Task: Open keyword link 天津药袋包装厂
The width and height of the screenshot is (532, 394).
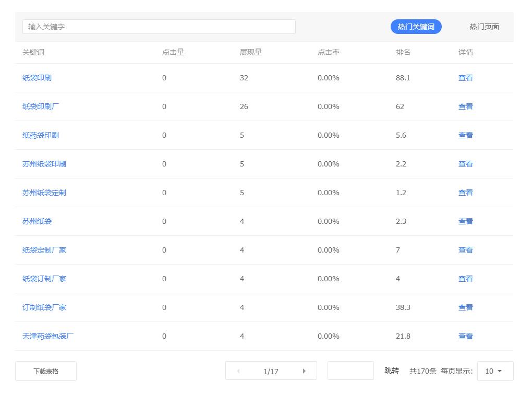Action: (x=48, y=336)
